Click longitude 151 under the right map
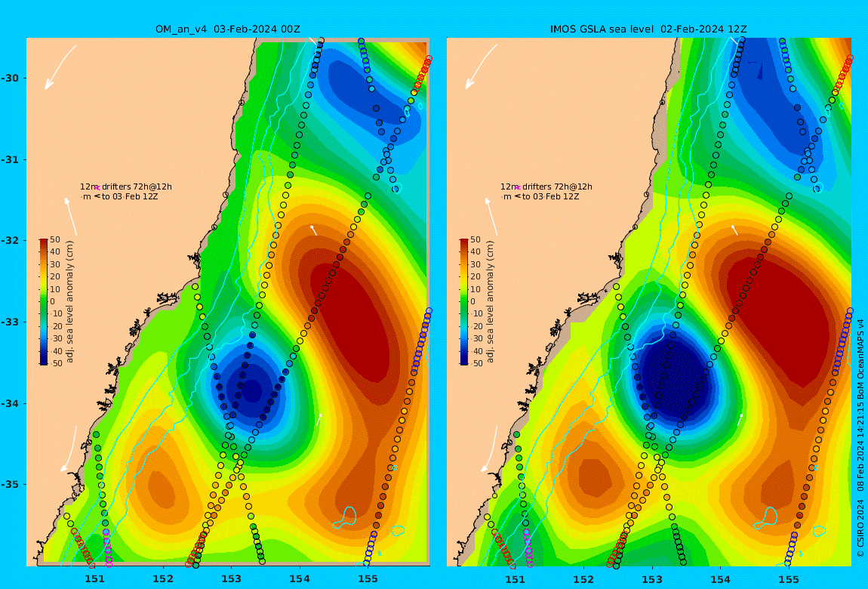The height and width of the screenshot is (589, 868). pos(516,579)
